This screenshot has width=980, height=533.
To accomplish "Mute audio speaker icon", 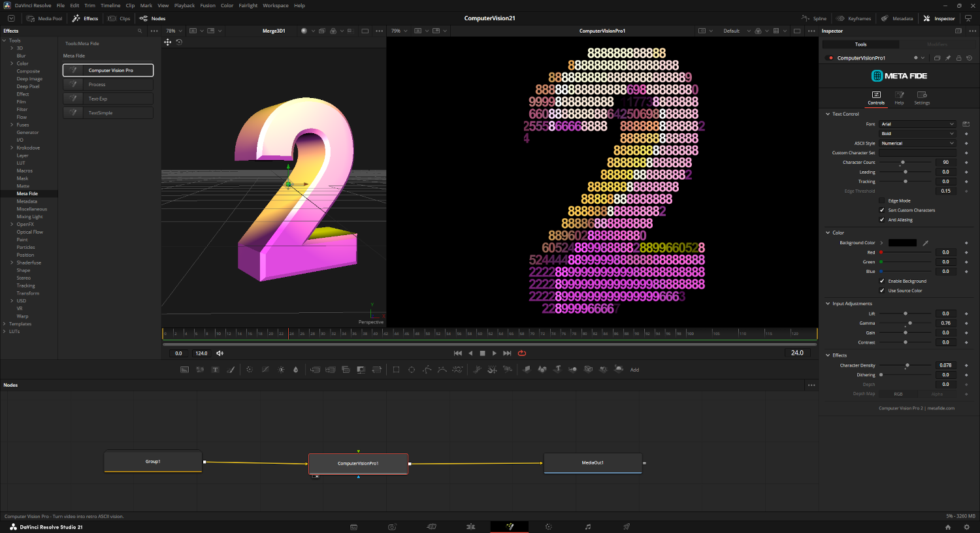I will (x=220, y=353).
